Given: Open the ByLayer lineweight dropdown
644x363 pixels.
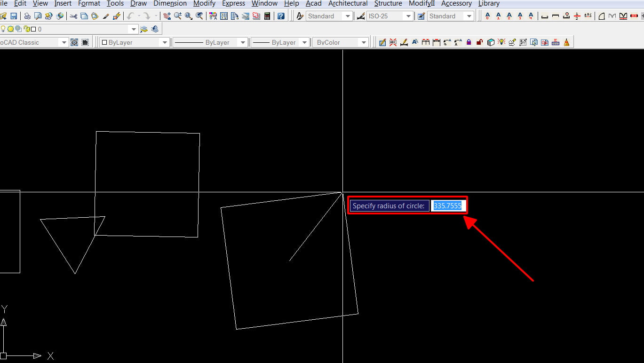Looking at the screenshot, I should (304, 42).
